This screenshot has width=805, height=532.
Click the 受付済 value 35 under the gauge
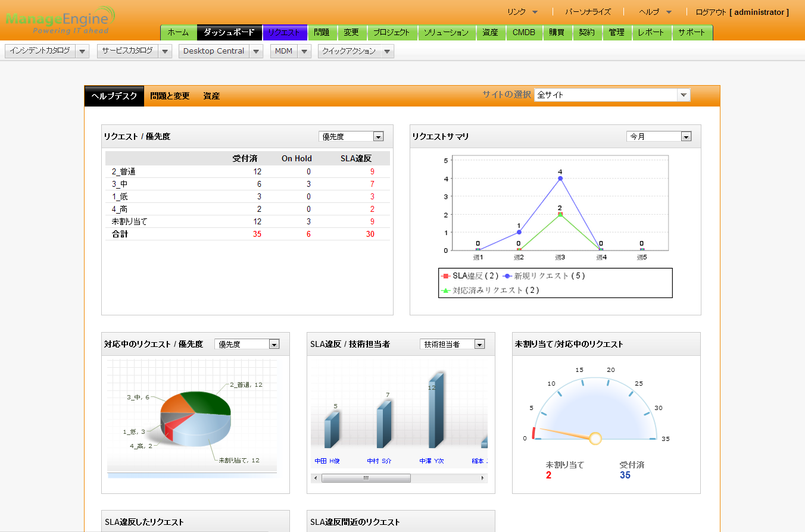click(x=625, y=475)
